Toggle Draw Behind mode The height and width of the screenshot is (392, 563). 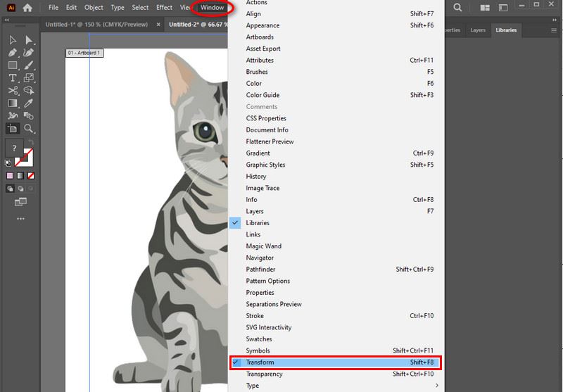(x=21, y=189)
